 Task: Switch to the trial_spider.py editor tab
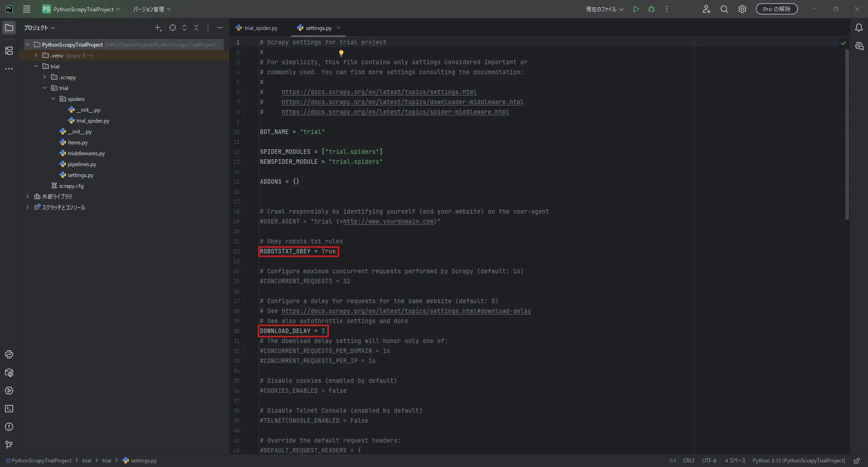pyautogui.click(x=257, y=28)
